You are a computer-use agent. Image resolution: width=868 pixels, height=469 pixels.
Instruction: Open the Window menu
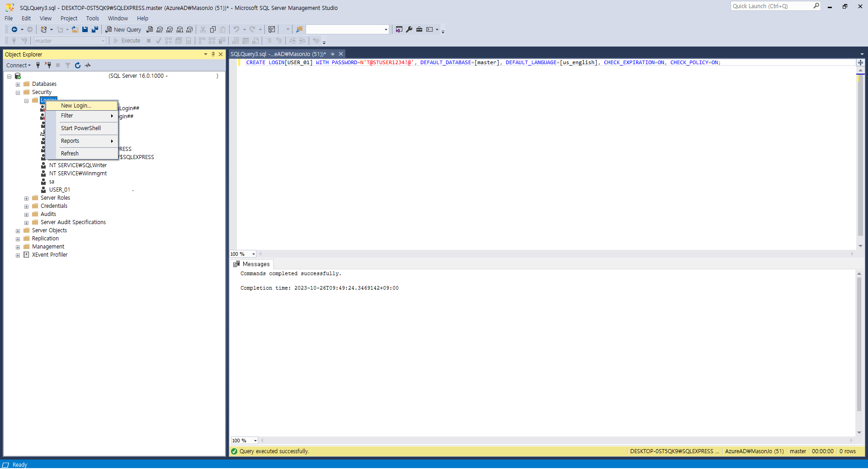click(x=118, y=19)
